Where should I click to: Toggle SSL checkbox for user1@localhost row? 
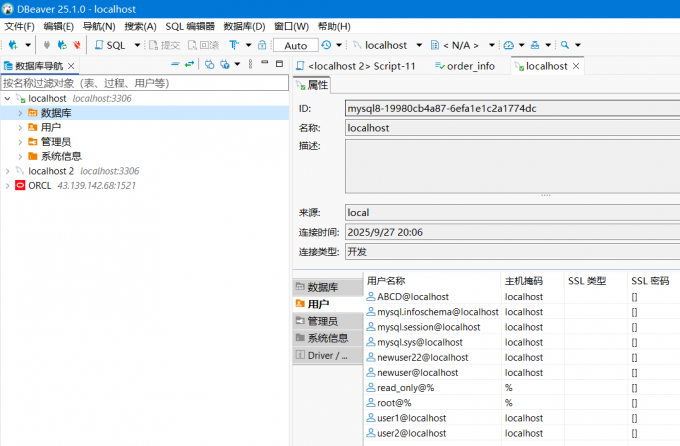click(635, 418)
